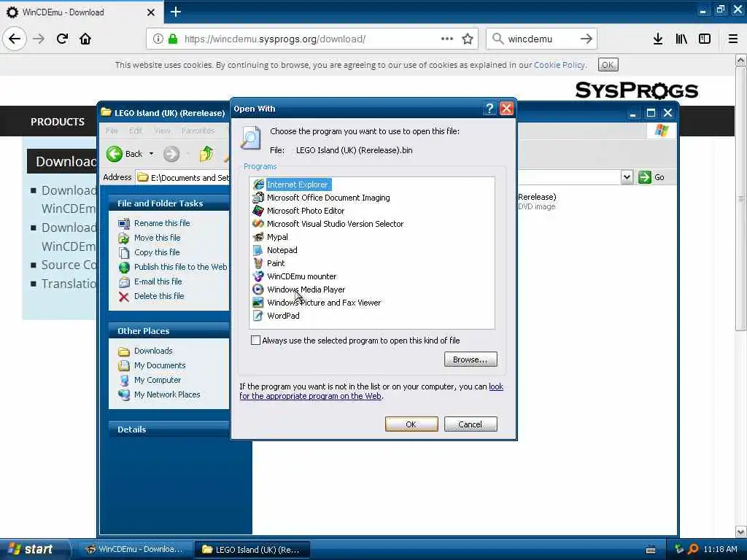The height and width of the screenshot is (560, 747).
Task: Cancel the Open With dialog
Action: click(471, 424)
